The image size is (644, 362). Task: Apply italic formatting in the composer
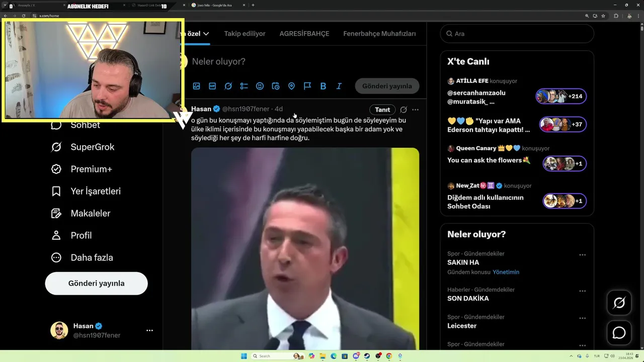pos(339,86)
